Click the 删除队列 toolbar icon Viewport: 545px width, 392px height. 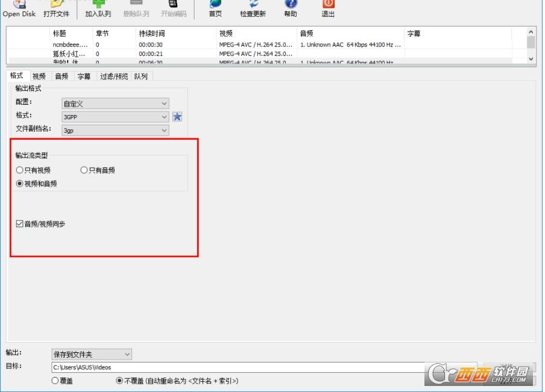point(136,4)
